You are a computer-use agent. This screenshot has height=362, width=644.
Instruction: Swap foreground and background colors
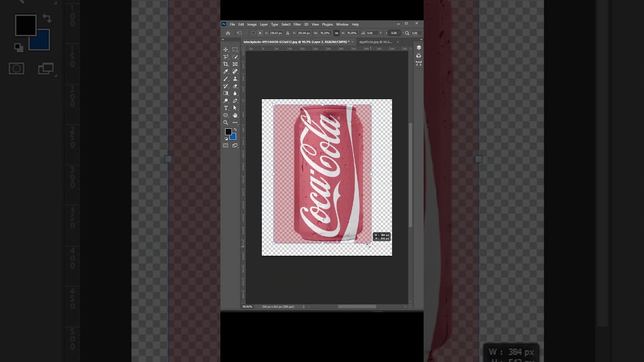(x=235, y=130)
